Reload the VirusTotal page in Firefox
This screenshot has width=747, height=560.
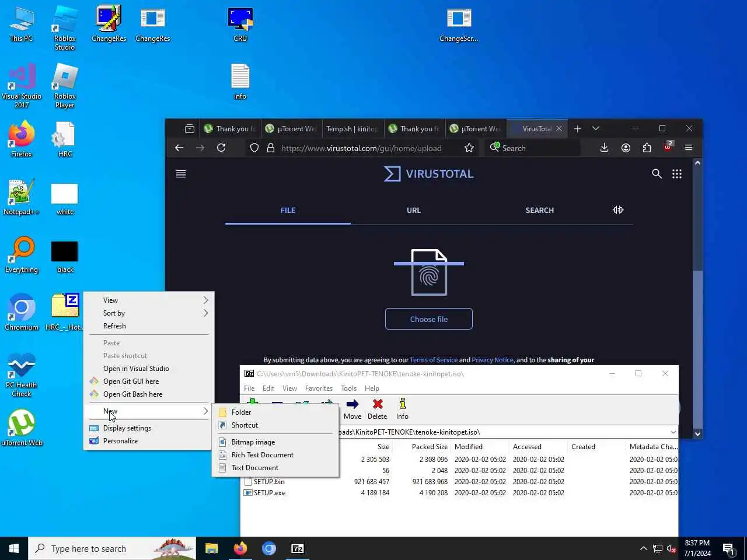tap(221, 148)
